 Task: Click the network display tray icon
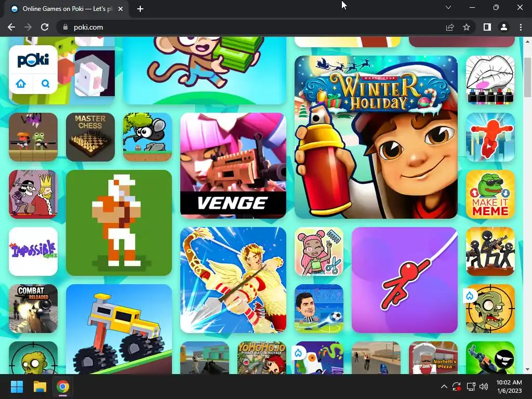click(471, 387)
